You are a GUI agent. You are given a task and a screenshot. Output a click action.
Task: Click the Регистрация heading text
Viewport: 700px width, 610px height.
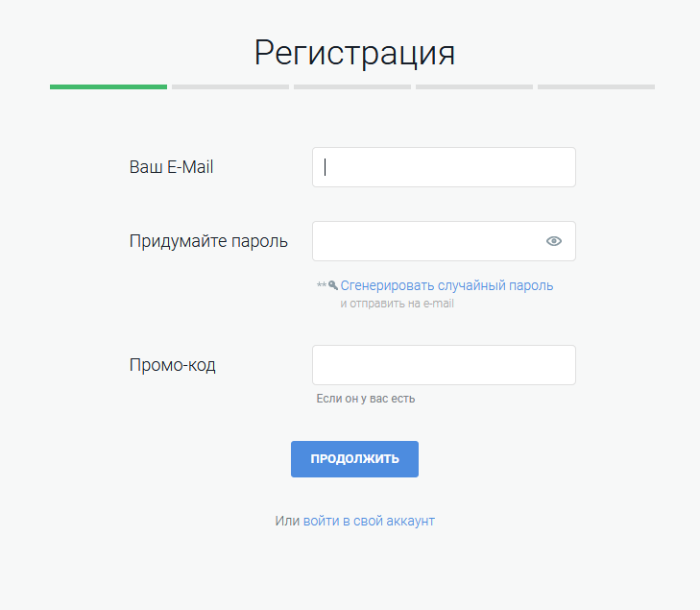[x=354, y=53]
